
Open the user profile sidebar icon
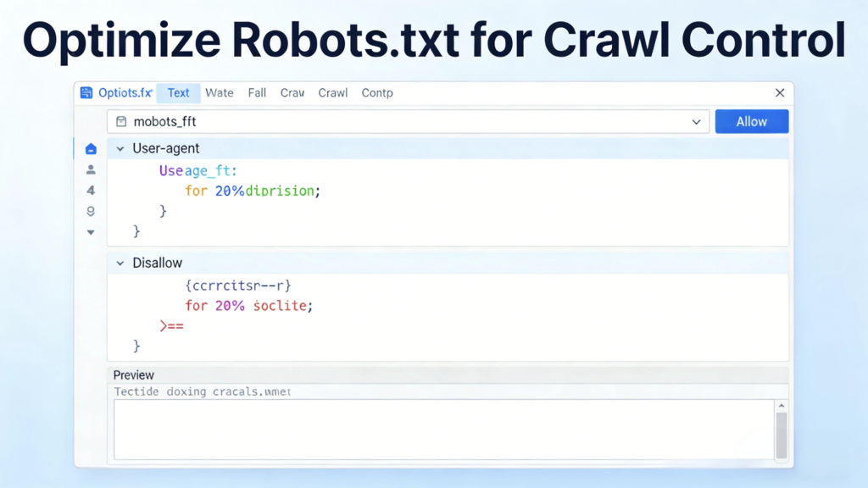[91, 169]
